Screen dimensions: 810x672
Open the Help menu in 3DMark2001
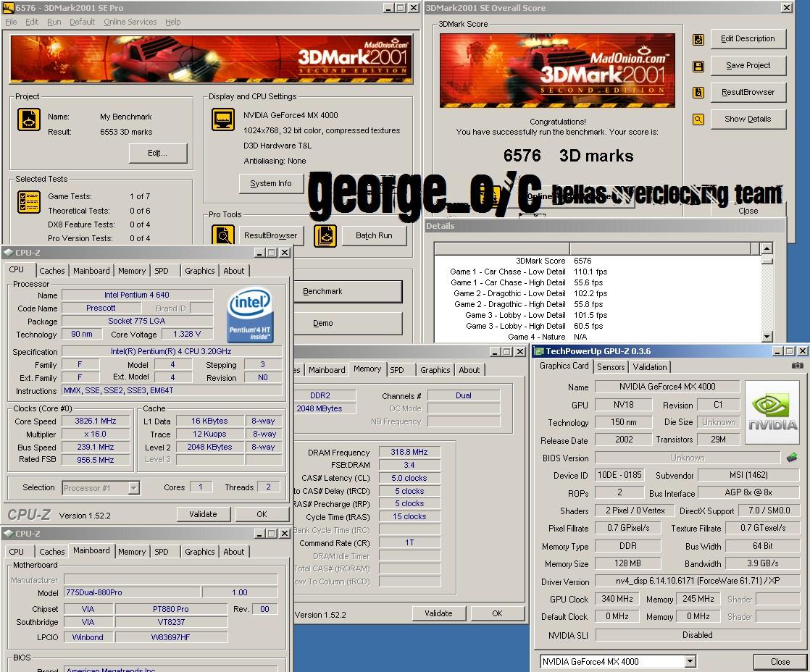(173, 22)
